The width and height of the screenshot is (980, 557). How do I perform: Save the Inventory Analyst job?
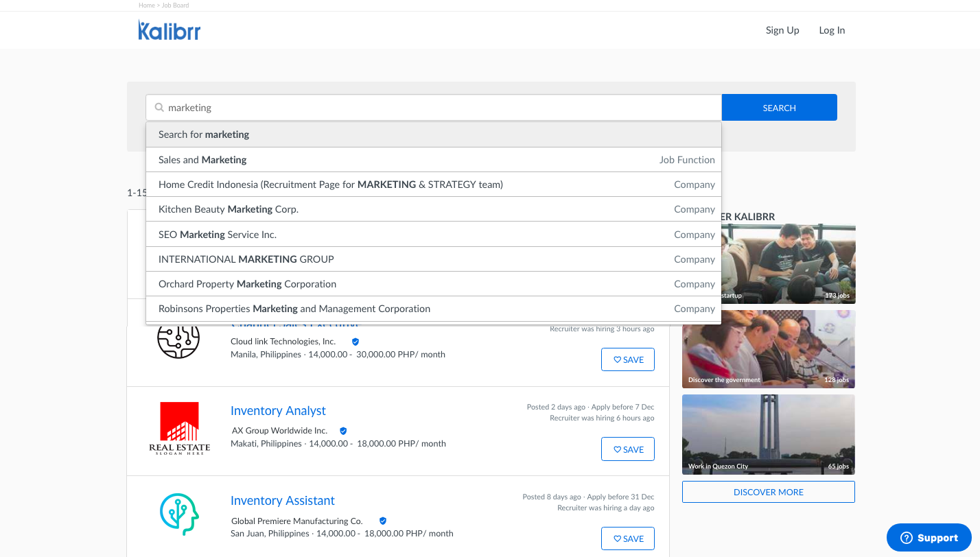point(627,449)
